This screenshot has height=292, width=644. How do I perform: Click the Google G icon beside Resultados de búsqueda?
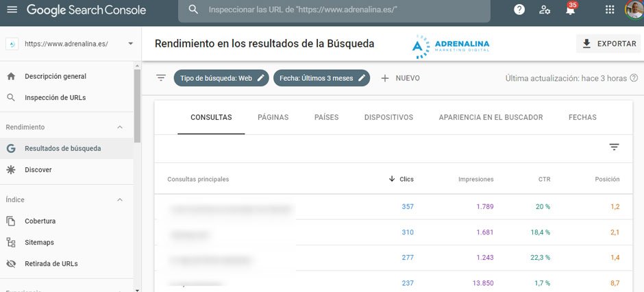[x=11, y=149]
